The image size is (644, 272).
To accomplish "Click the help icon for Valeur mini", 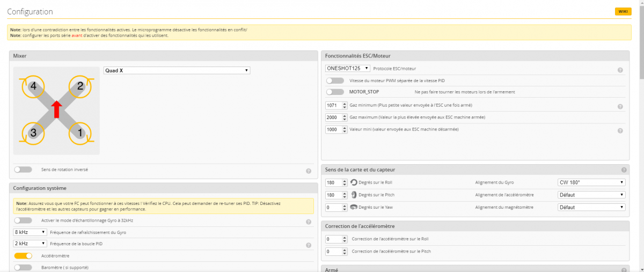I will (x=620, y=131).
